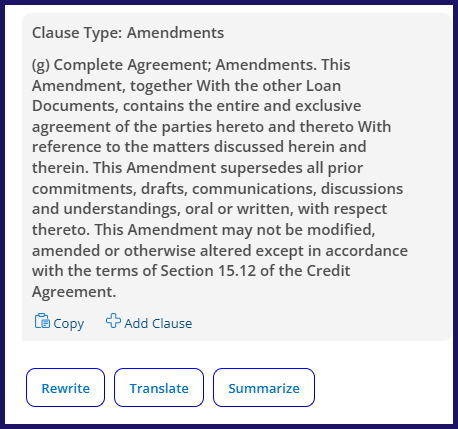
Task: Select the Summarize button
Action: [264, 388]
